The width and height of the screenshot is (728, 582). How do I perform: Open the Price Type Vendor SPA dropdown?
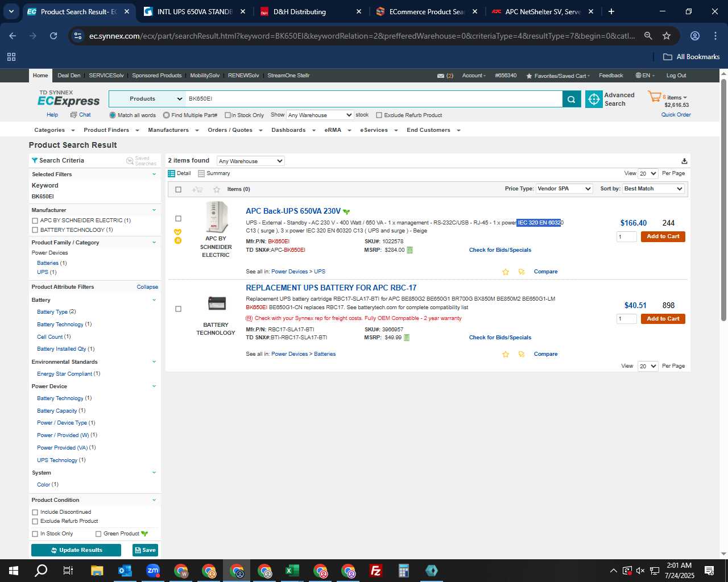coord(564,189)
